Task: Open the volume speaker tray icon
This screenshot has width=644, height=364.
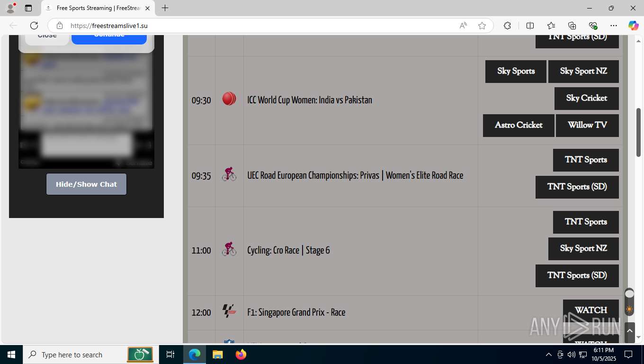Action: coord(571,355)
